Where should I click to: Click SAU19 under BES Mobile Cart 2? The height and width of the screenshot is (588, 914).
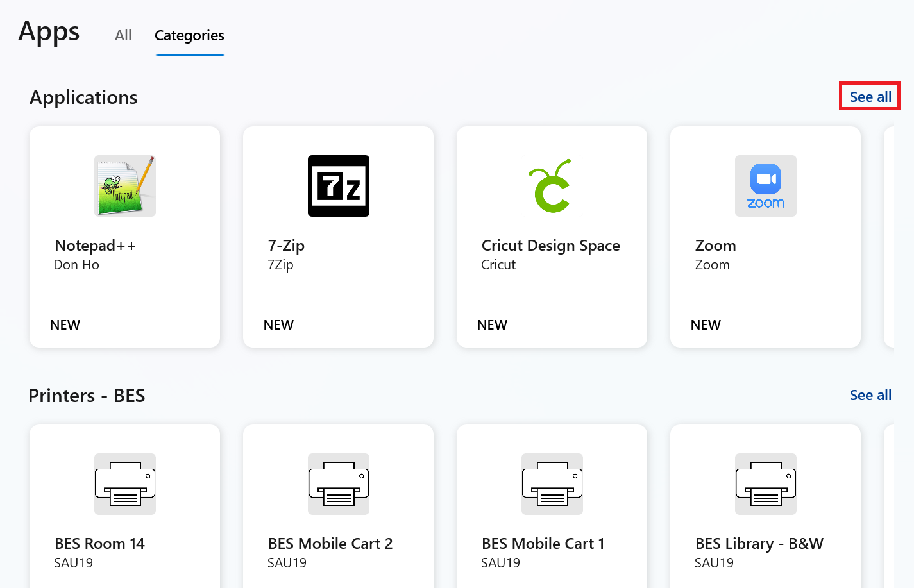point(287,563)
